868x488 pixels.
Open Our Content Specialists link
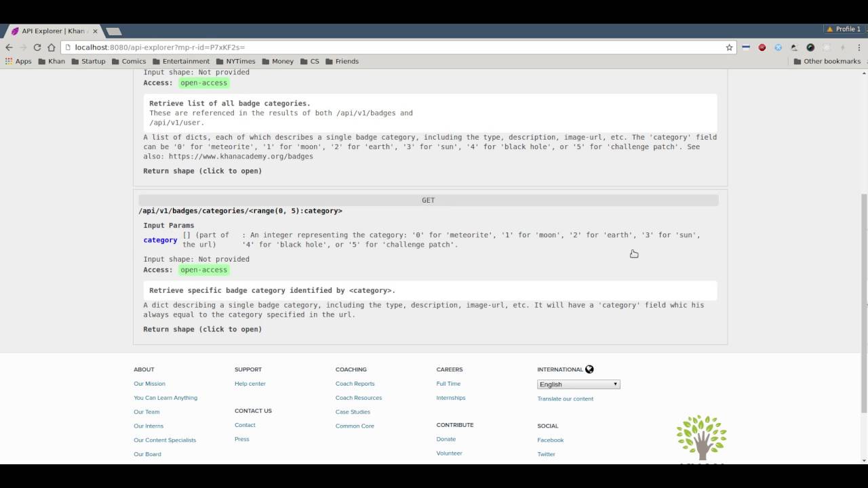pos(165,441)
